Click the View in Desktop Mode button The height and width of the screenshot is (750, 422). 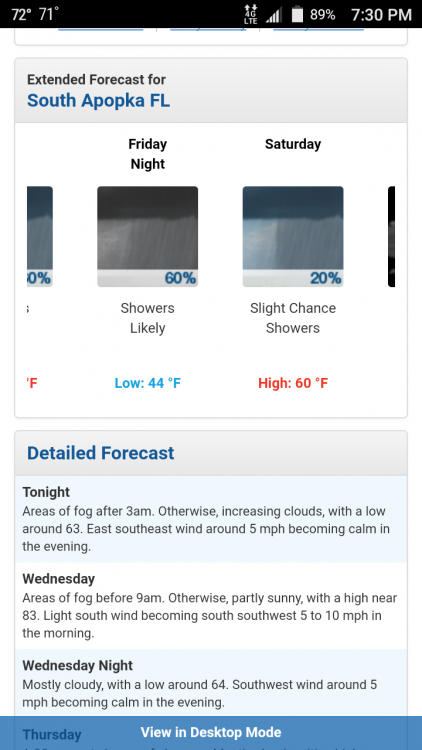click(211, 732)
